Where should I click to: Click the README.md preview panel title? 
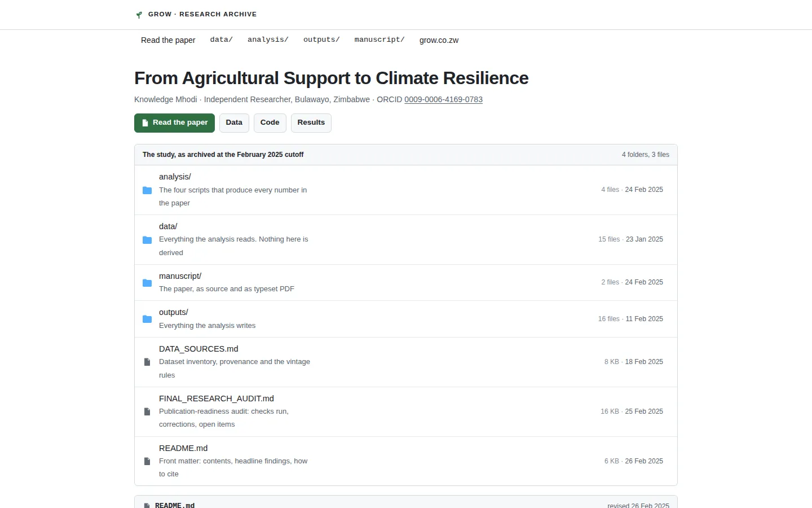175,505
